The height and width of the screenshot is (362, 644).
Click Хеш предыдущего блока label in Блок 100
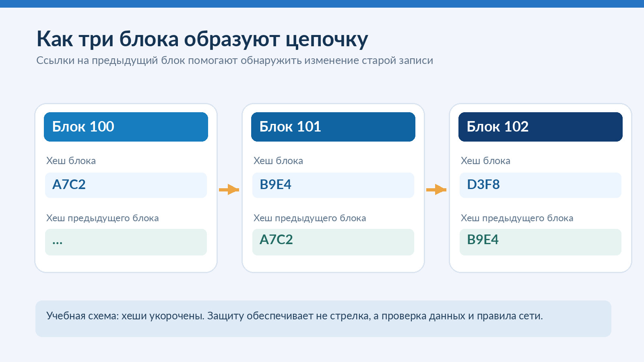(102, 218)
